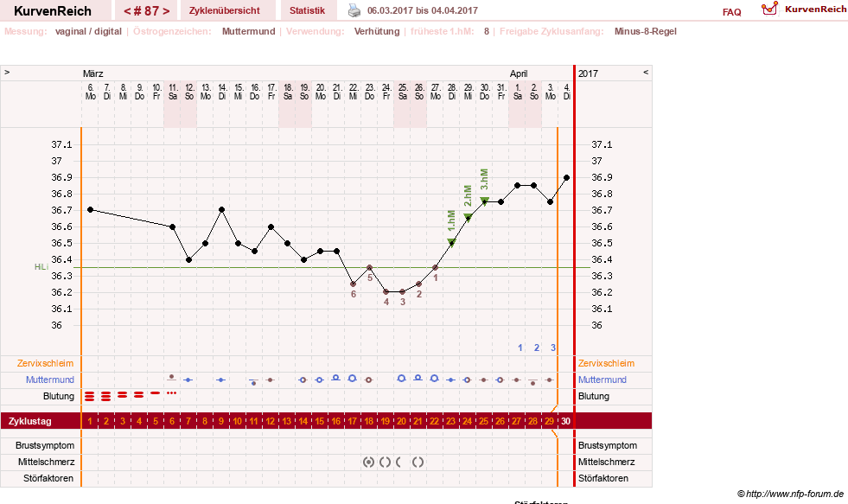Click the Muttermund symbol on cycle day 24

[468, 380]
